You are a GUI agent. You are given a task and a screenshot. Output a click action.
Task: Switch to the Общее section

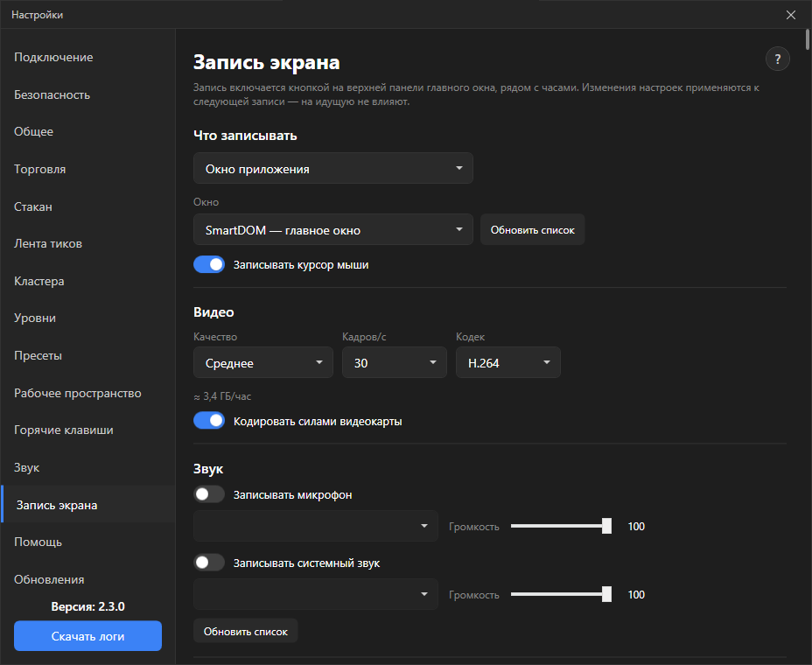point(88,131)
